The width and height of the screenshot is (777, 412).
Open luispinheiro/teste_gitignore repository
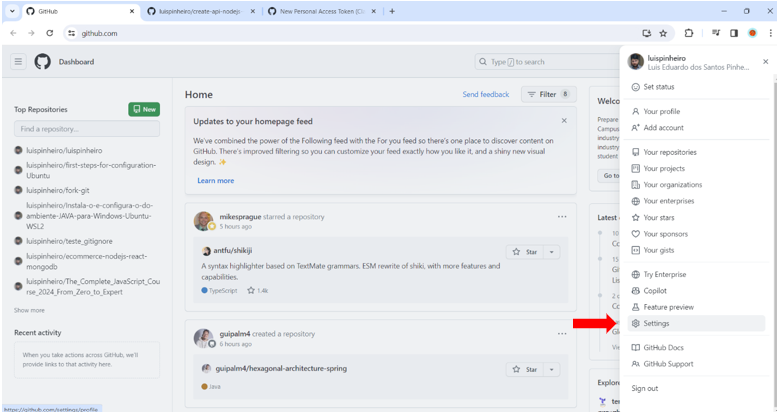point(69,241)
